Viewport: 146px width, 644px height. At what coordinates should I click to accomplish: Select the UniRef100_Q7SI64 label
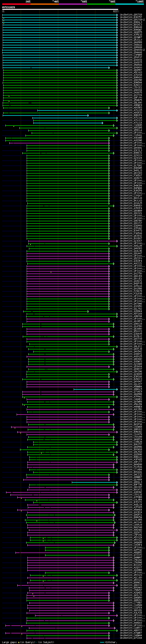(x=131, y=638)
